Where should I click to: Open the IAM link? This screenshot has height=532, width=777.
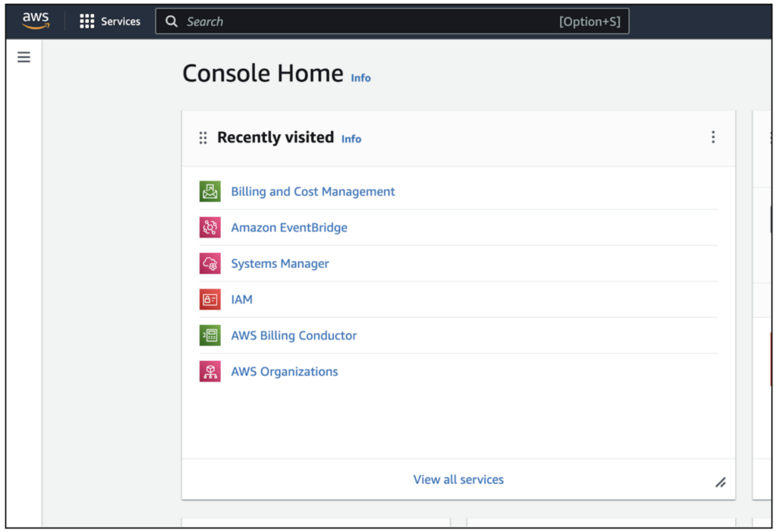coord(241,300)
